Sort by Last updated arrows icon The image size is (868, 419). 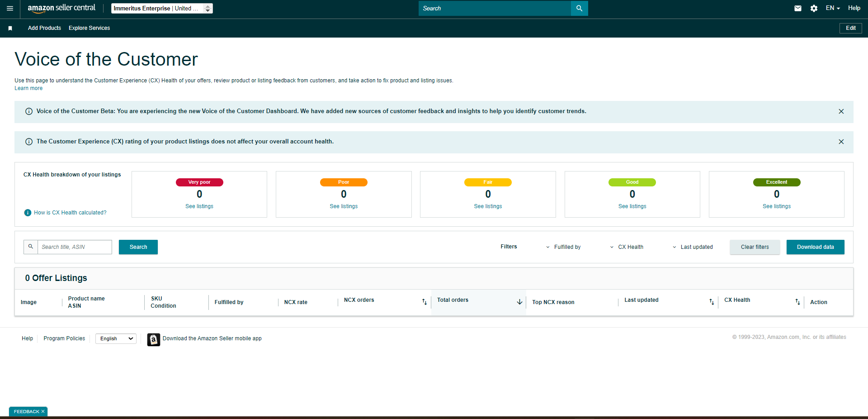[x=712, y=302]
